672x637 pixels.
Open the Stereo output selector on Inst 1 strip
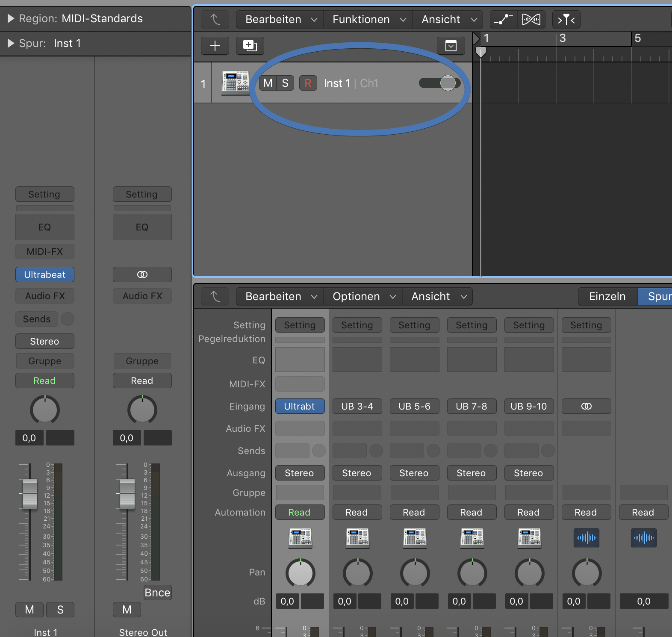(45, 341)
